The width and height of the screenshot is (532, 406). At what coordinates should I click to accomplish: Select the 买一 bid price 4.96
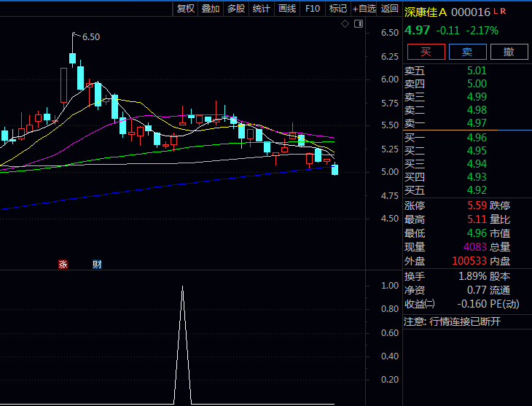(477, 137)
